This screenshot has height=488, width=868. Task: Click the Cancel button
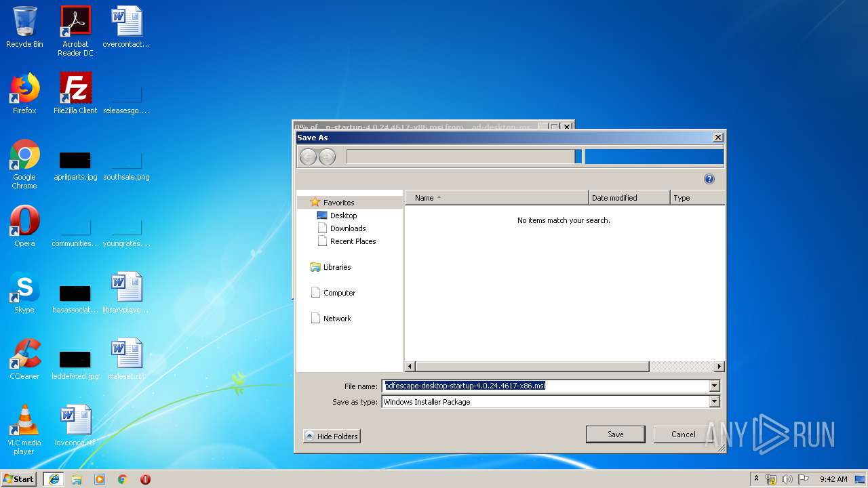683,434
